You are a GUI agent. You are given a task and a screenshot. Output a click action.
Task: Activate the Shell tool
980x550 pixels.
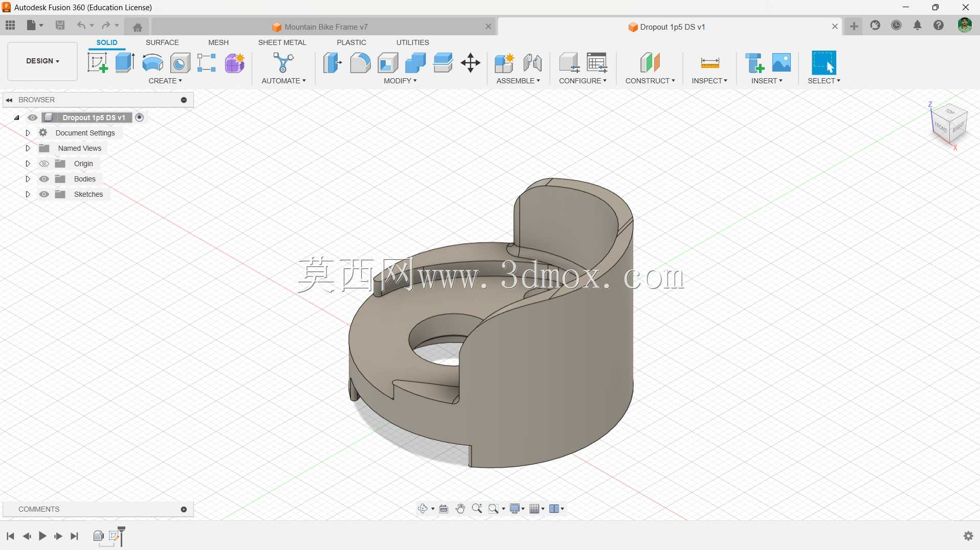click(x=388, y=63)
